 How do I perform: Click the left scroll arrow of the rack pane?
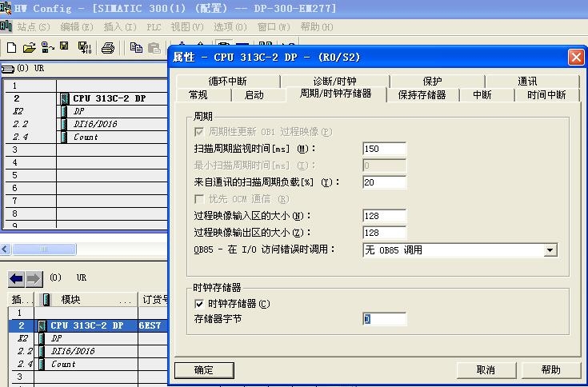coord(6,249)
